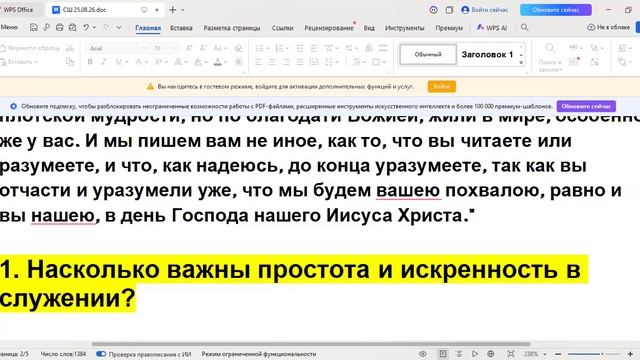Click the Find and Replace magnifier icon
Image resolution: width=640 pixels, height=360 pixels.
coord(550,48)
